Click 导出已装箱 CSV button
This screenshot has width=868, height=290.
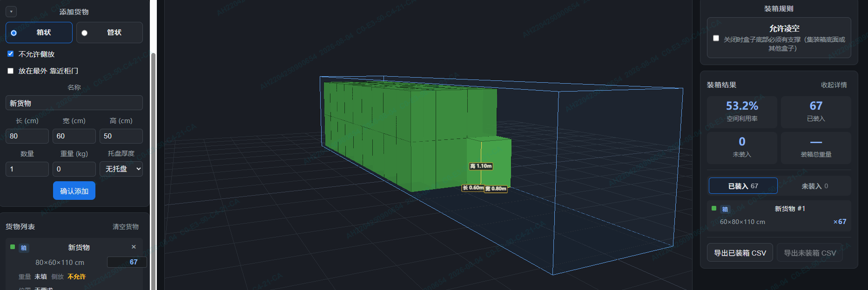point(740,253)
